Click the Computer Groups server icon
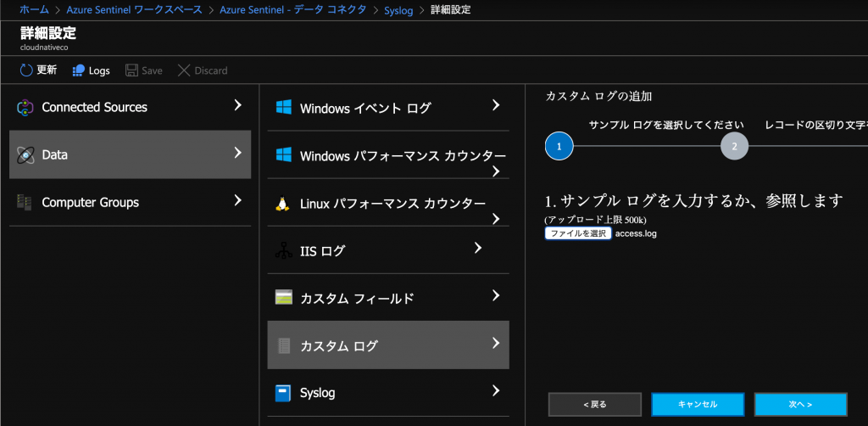This screenshot has height=426, width=868. [25, 202]
